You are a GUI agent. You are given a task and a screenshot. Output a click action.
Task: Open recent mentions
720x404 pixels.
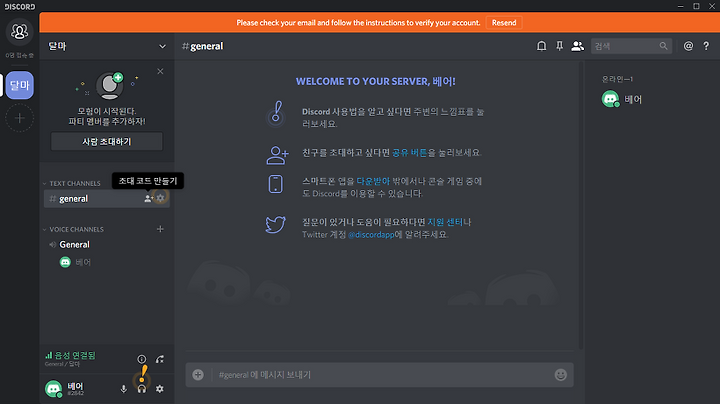(688, 46)
